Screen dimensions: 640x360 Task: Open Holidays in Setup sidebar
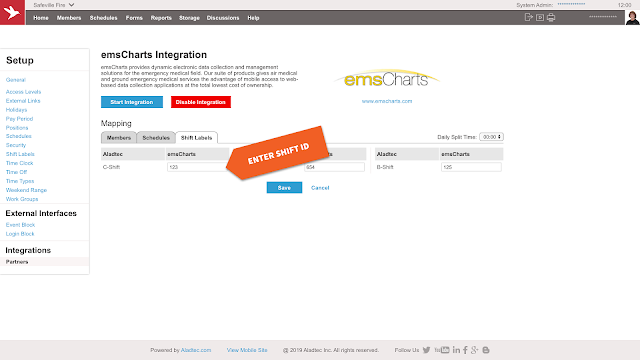coord(16,110)
